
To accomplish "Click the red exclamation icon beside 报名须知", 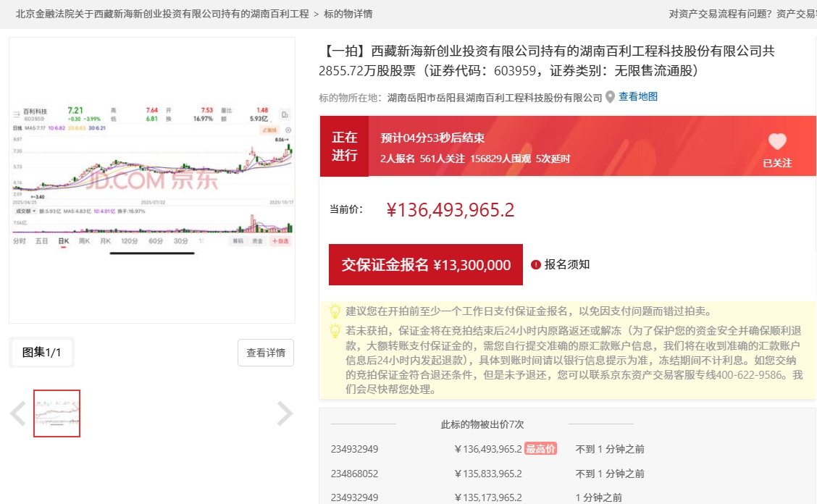I will pos(536,265).
